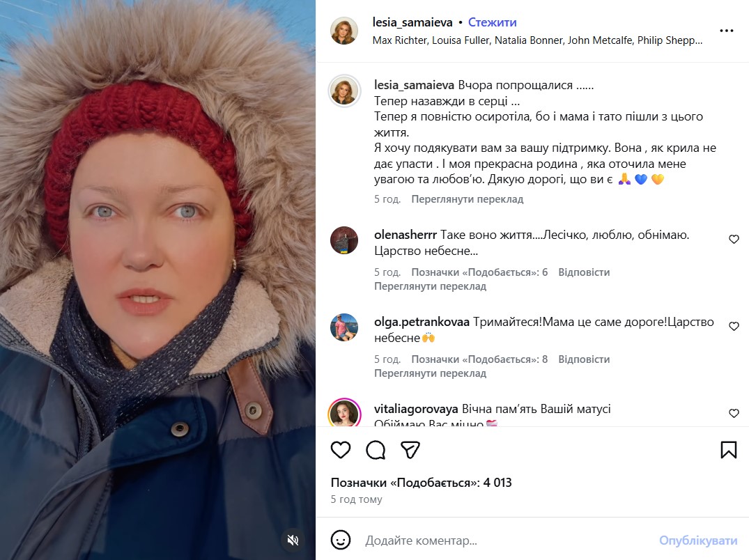Viewport: 749px width, 560px height.
Task: Toggle the like on olga.petrankovaa's comment
Action: 734,325
